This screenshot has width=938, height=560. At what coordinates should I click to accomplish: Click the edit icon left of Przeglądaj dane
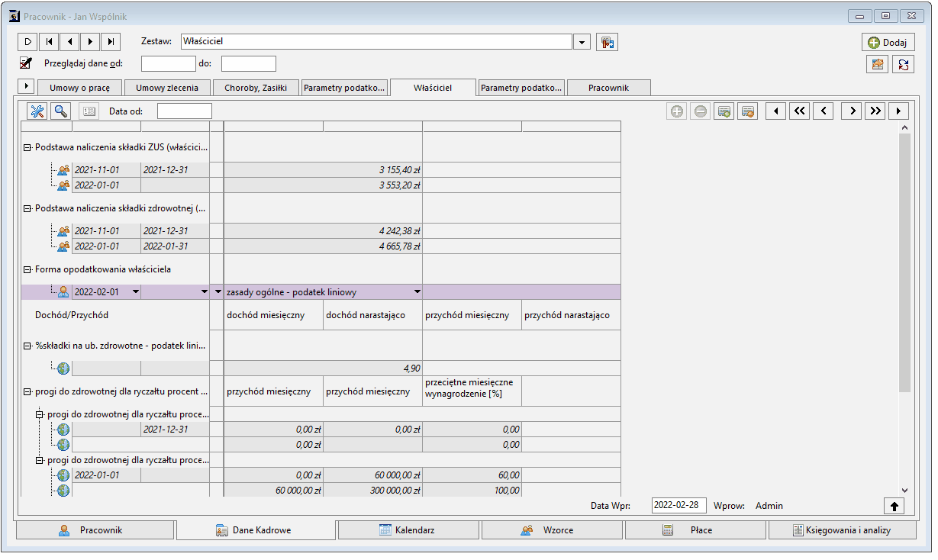[27, 63]
